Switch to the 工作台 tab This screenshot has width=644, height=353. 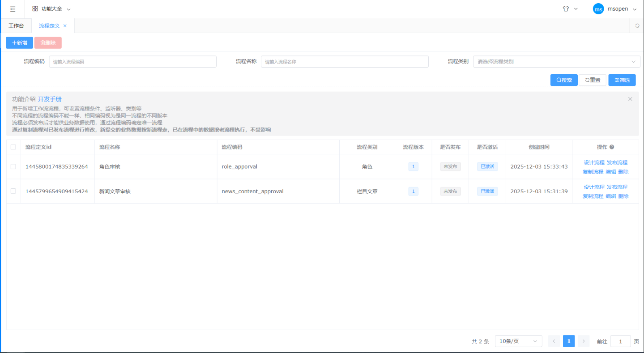[x=16, y=26]
